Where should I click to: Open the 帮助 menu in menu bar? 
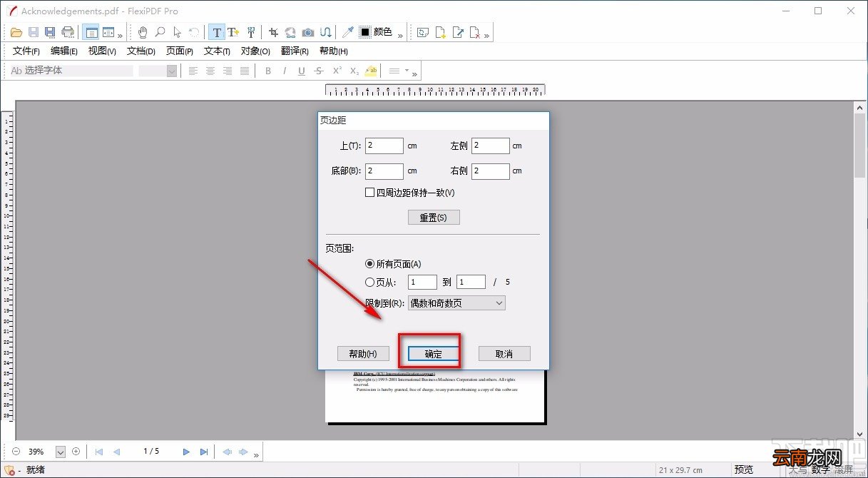coord(333,51)
